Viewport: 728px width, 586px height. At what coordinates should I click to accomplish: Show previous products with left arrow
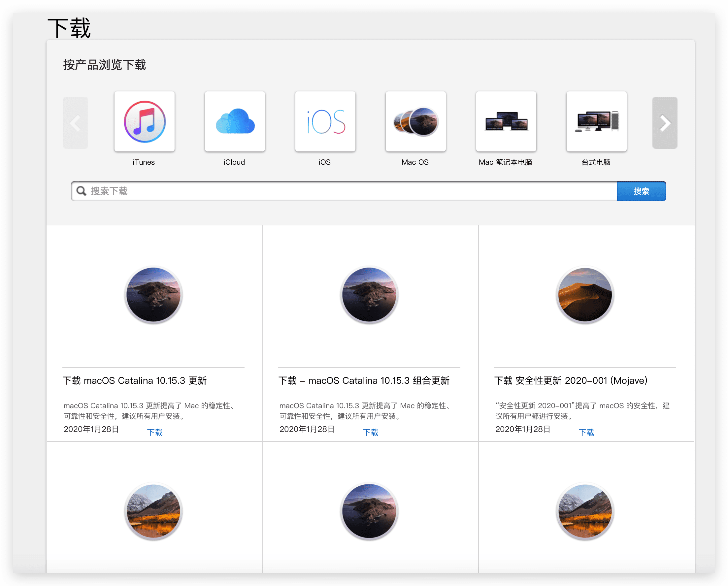(76, 123)
